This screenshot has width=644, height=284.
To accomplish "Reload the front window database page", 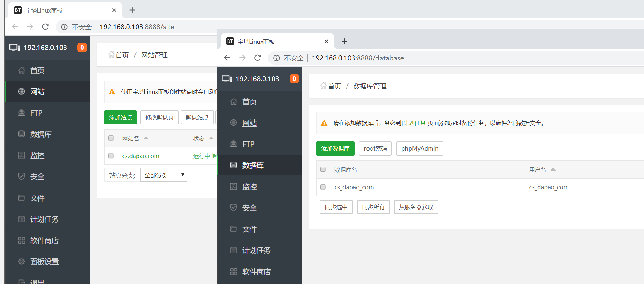I will point(257,58).
